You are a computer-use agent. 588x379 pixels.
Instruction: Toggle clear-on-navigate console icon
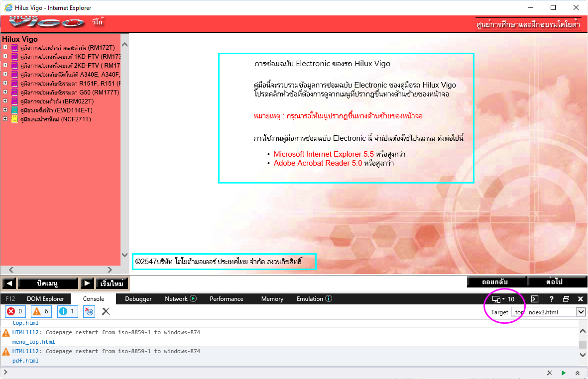[x=89, y=311]
